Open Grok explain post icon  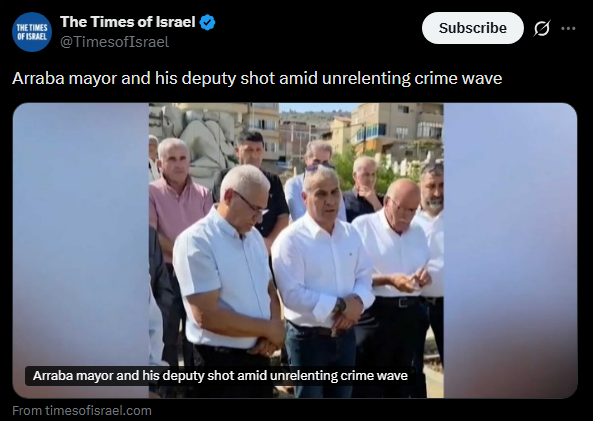[x=542, y=28]
